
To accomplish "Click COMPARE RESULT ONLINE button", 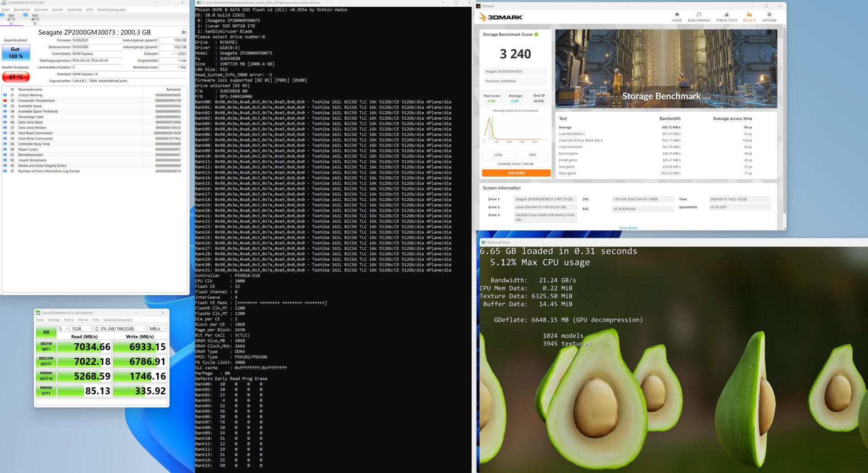I will 515,164.
